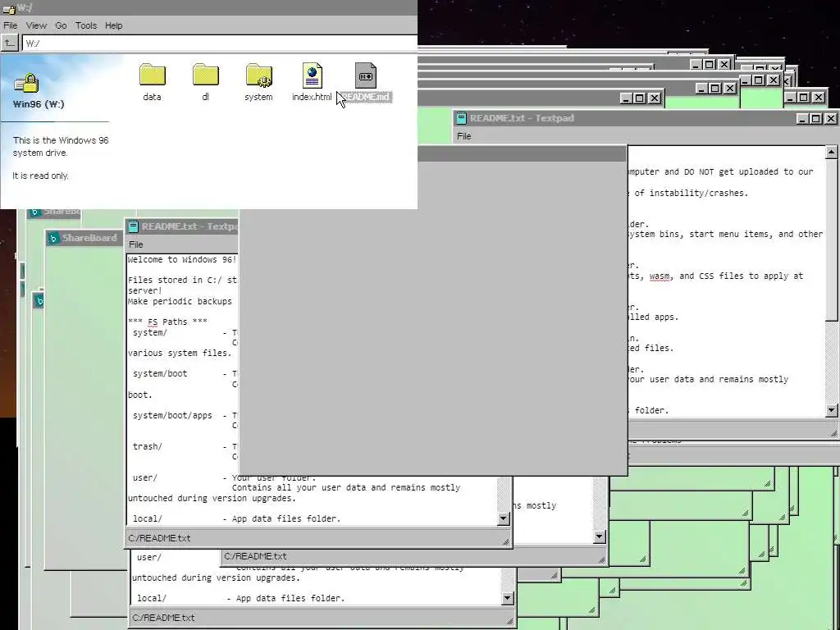Click the Explorer window's title bar drive icon
The width and height of the screenshot is (840, 630).
coord(8,8)
